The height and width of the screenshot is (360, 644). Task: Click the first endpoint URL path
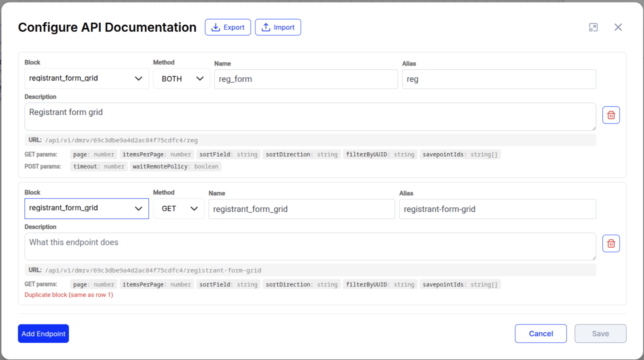[122, 140]
